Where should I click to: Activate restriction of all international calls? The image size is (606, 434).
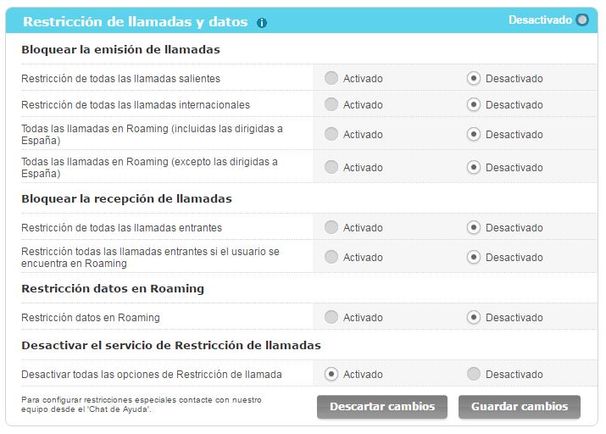pyautogui.click(x=331, y=105)
